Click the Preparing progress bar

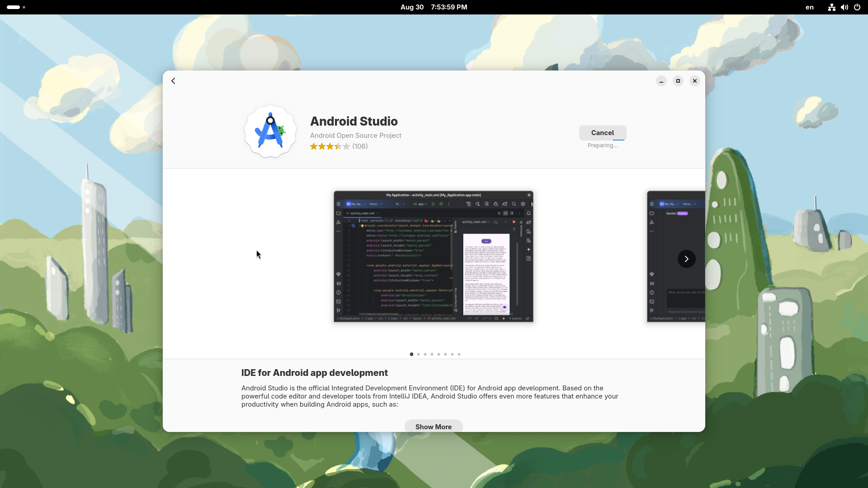(x=603, y=140)
